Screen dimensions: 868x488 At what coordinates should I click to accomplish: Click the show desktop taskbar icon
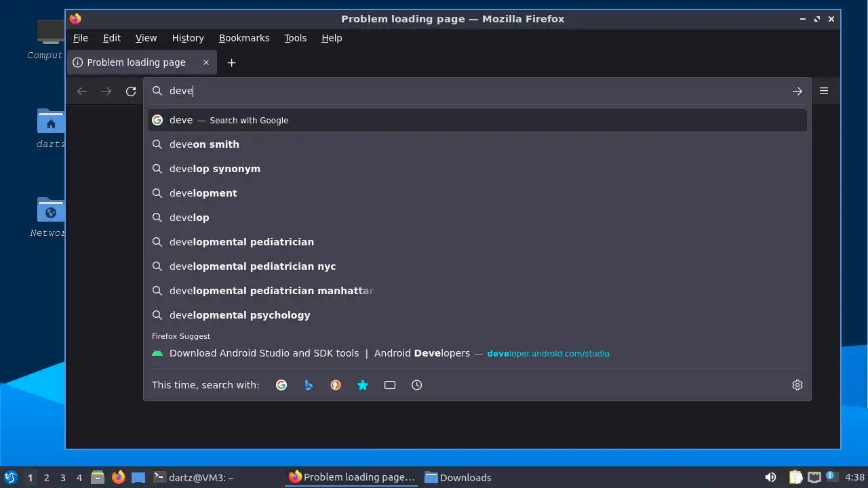(x=138, y=477)
